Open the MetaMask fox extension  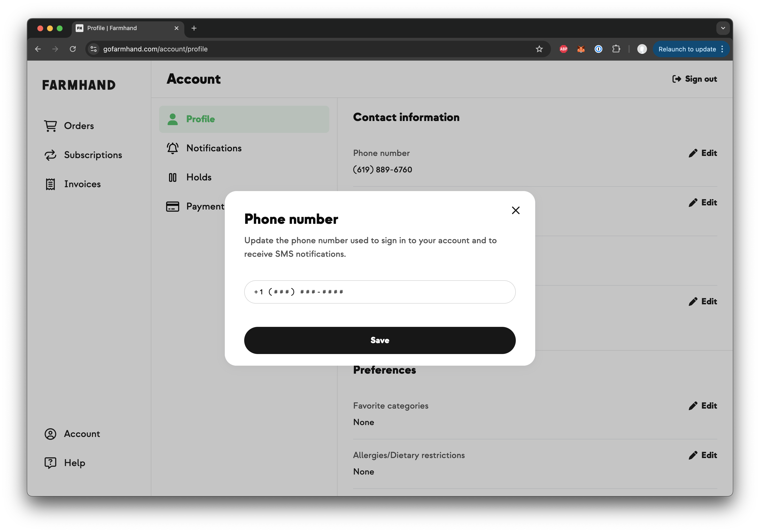click(581, 49)
